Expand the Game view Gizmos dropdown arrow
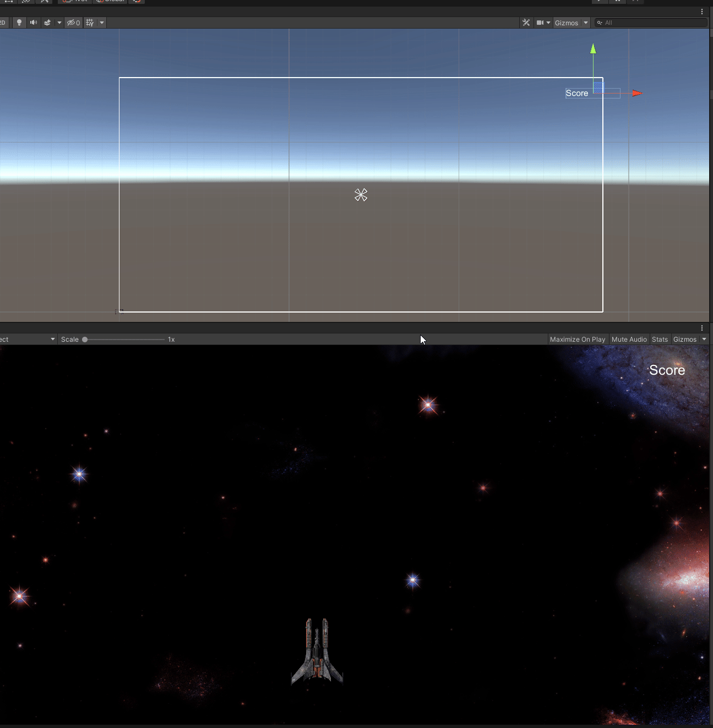 [704, 339]
